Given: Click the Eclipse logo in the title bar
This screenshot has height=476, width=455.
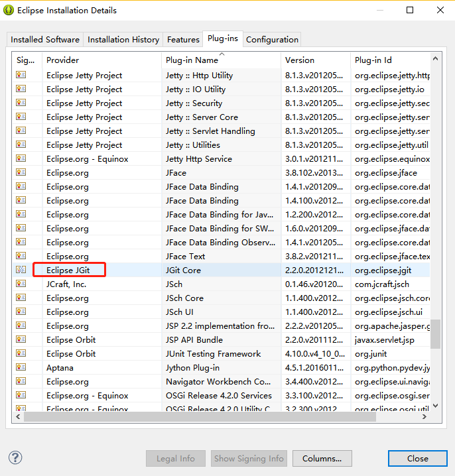Looking at the screenshot, I should point(9,11).
